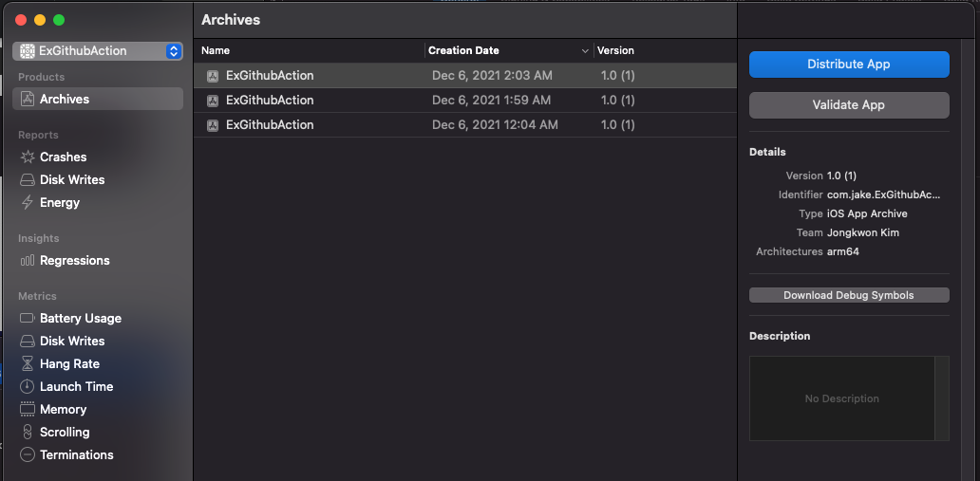Click the Terminations minus-circle icon
Image resolution: width=980 pixels, height=481 pixels.
point(27,454)
